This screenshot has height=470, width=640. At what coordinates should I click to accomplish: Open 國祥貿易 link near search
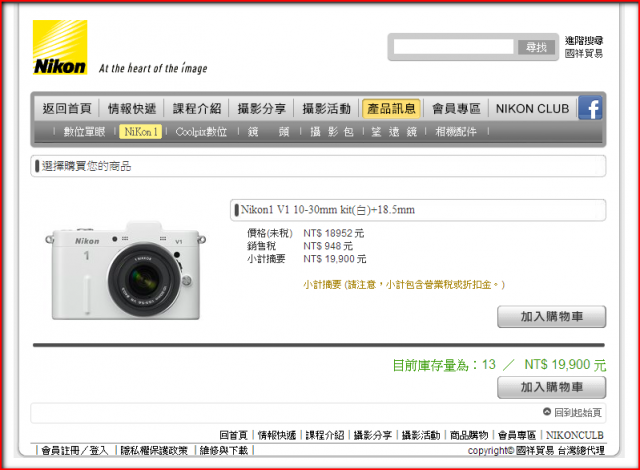point(584,53)
